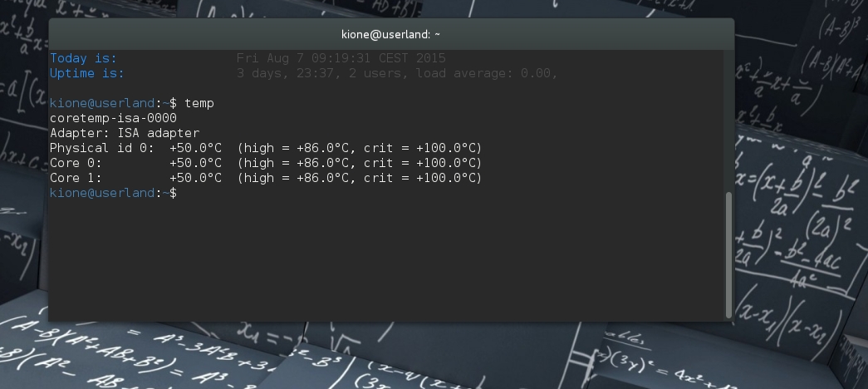Click the 'kione@userland' prompt before the temp command

point(102,103)
